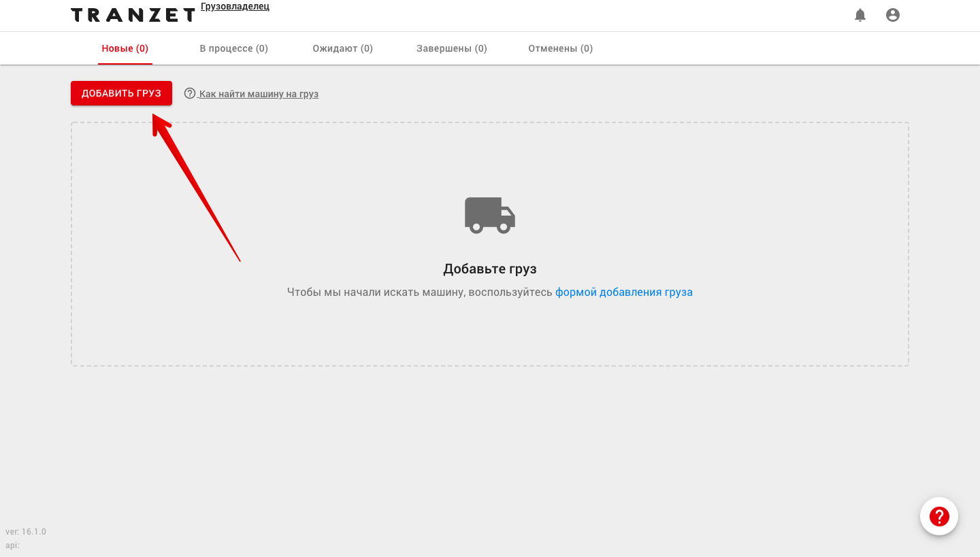
Task: Open the Как найти машину на груз link
Action: pos(259,94)
